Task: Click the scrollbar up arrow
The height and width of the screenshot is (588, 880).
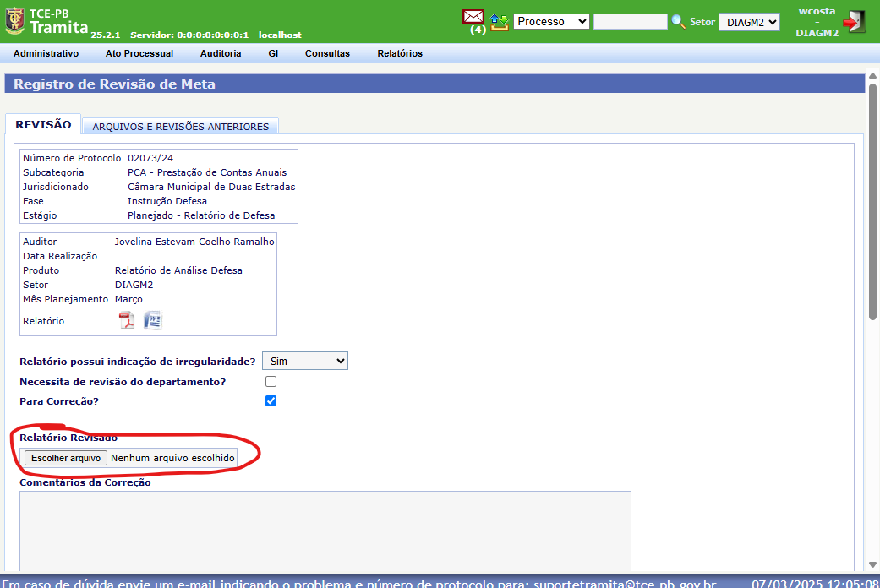Action: (872, 76)
